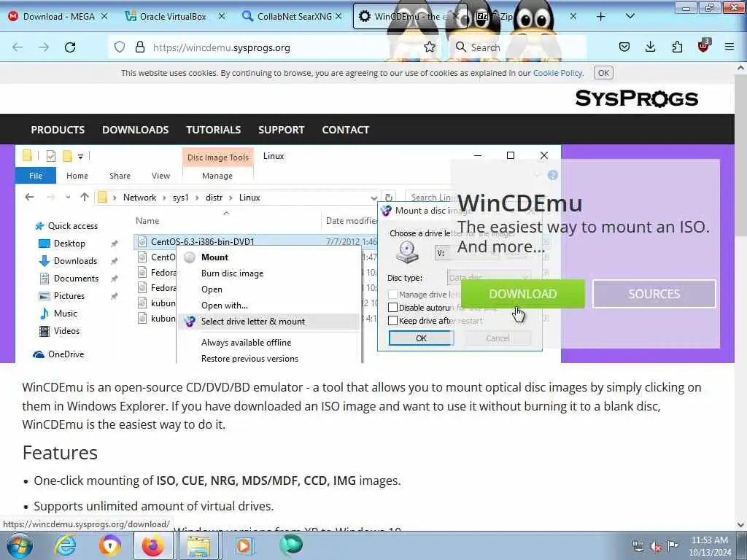Screen dimensions: 747x560
Task: Open the Firefox downloads arrow icon
Action: pyautogui.click(x=650, y=47)
